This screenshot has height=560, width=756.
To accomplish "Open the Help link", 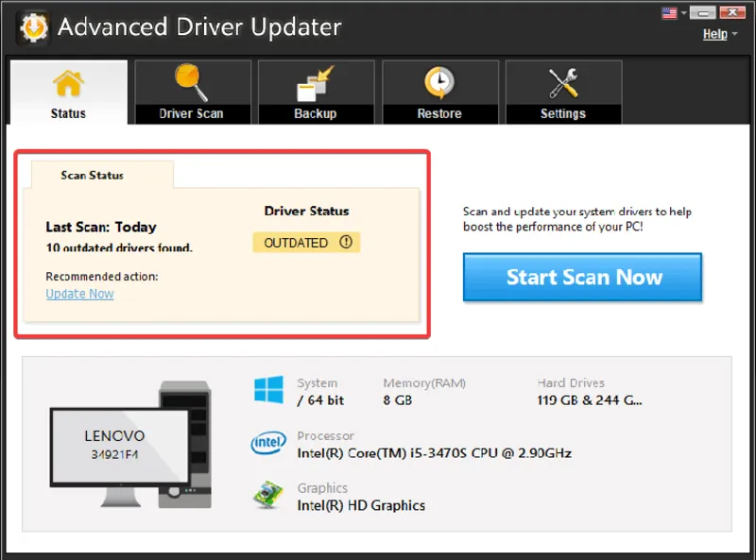I will (x=715, y=34).
